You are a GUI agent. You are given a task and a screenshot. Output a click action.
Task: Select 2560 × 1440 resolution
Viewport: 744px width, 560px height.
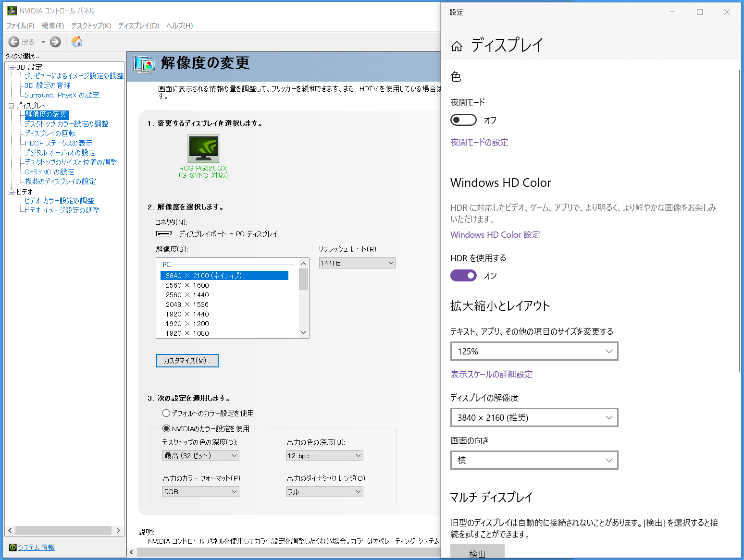click(x=187, y=295)
